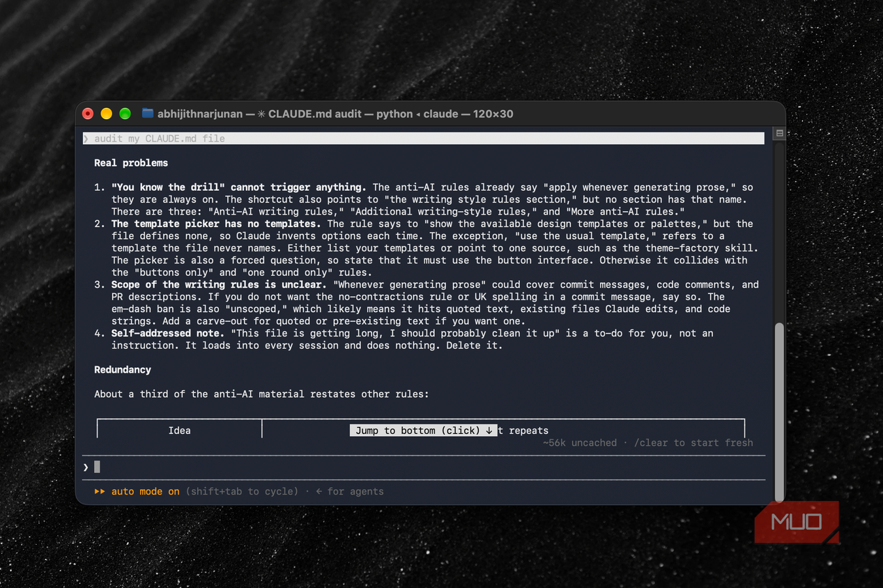The image size is (883, 588).
Task: Click the terminal prompt input line
Action: pos(424,467)
